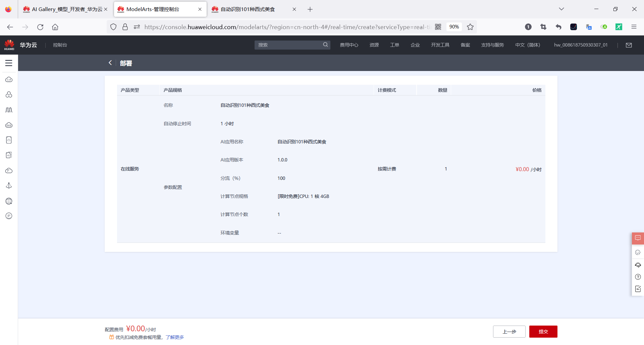Click the search magnifier in top search bar
The image size is (644, 345).
click(325, 45)
